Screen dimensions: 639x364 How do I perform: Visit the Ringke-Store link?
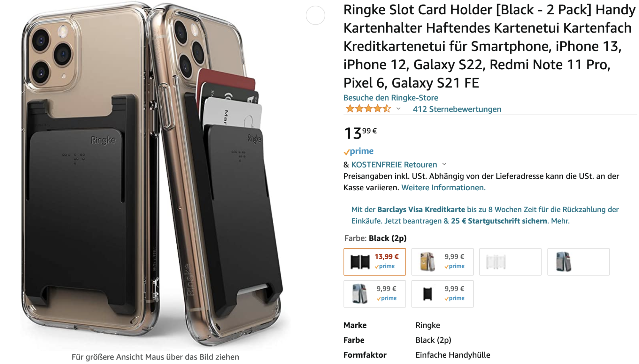(x=390, y=98)
